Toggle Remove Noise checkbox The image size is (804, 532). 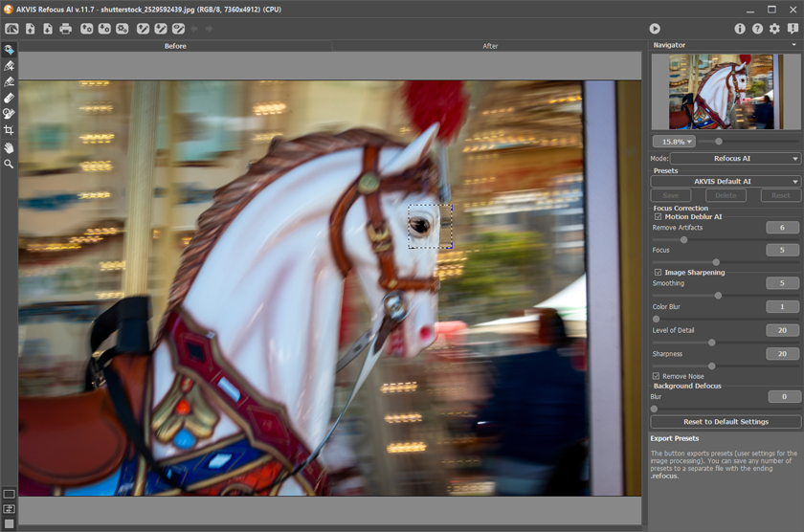click(656, 376)
